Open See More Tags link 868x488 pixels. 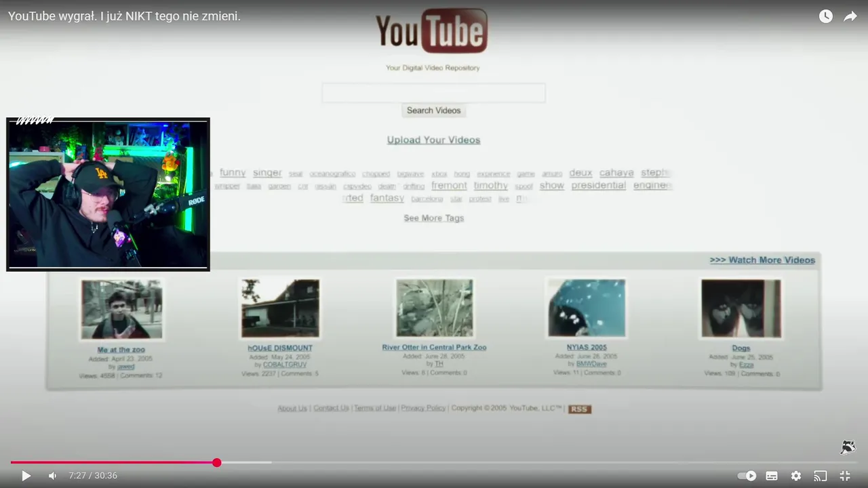point(433,218)
